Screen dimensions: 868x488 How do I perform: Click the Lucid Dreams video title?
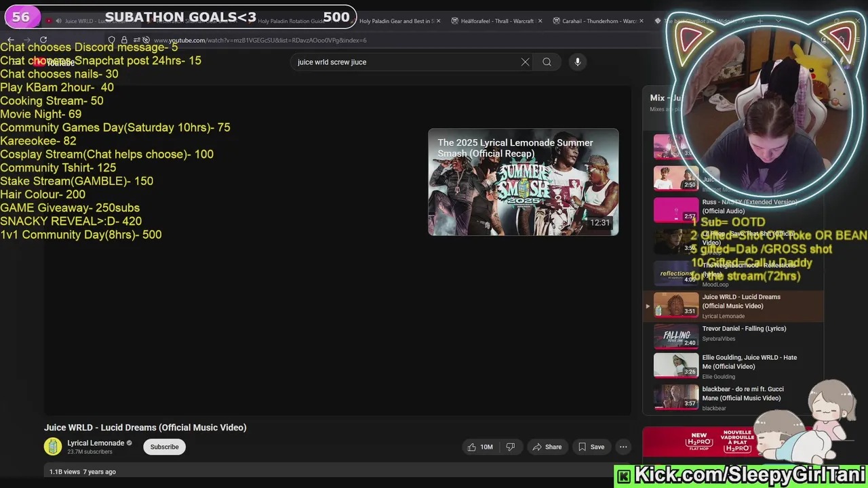pos(145,428)
